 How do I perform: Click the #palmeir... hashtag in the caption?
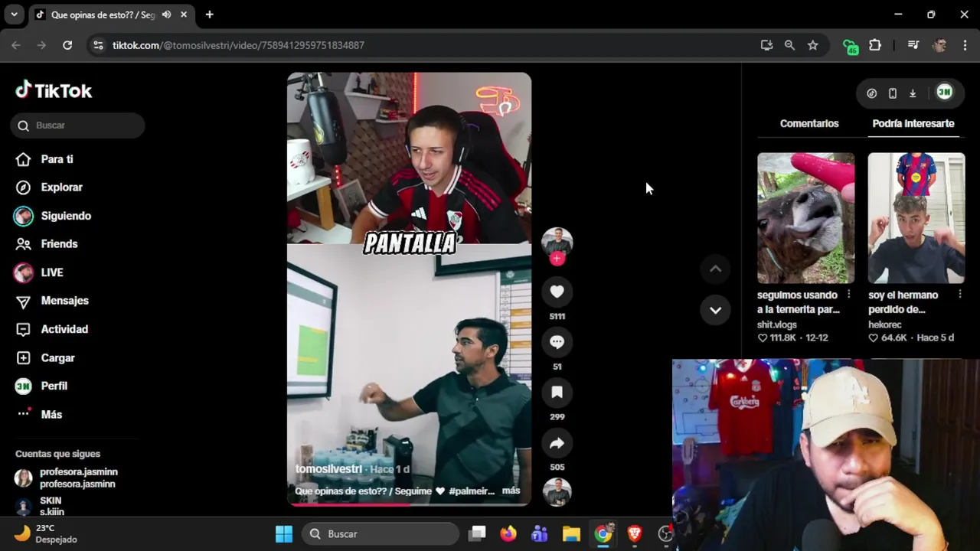pyautogui.click(x=472, y=491)
